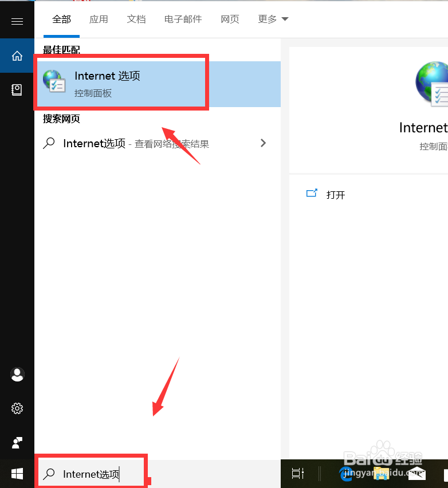The height and width of the screenshot is (488, 448).
Task: Launch the Edge browser from the taskbar
Action: click(x=346, y=474)
